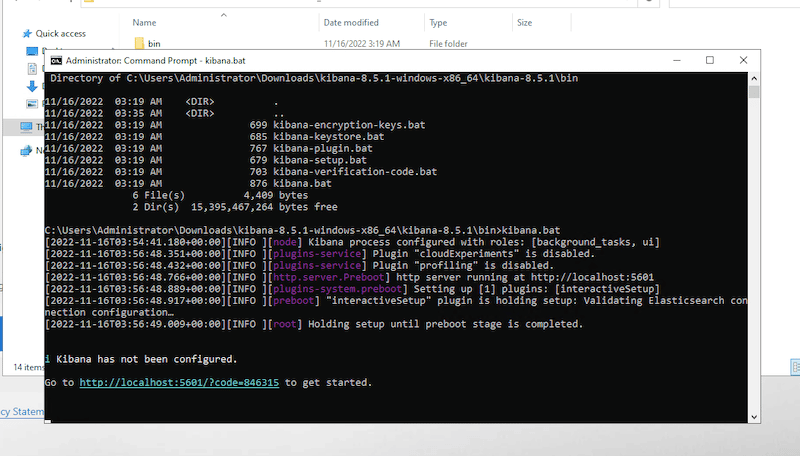The image size is (800, 456).
Task: Click the 'Directory of C:\Users' path line
Action: 314,78
